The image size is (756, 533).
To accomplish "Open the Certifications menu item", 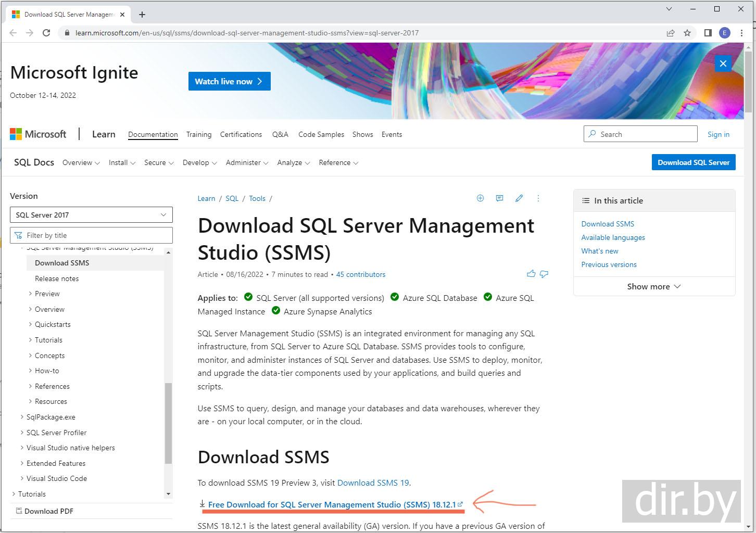I will pyautogui.click(x=241, y=134).
